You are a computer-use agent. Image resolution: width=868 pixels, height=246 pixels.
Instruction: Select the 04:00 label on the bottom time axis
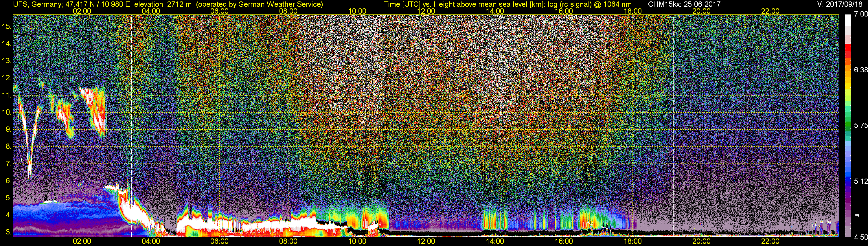151,241
